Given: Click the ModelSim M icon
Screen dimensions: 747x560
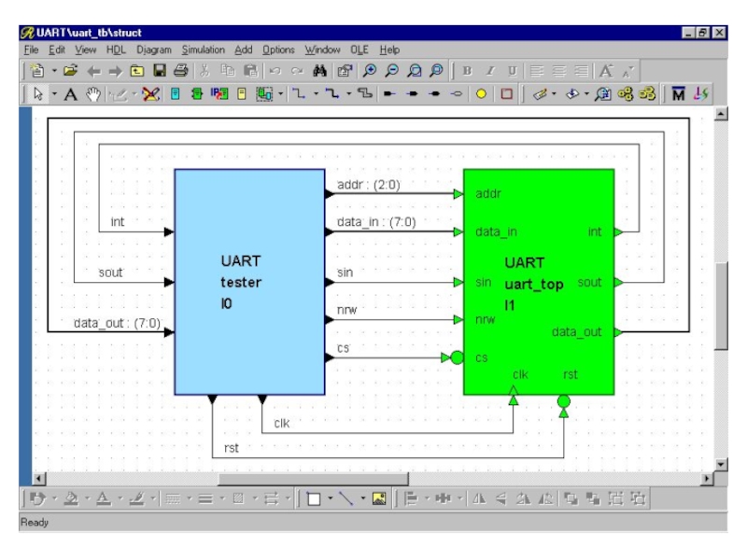Looking at the screenshot, I should pos(678,95).
